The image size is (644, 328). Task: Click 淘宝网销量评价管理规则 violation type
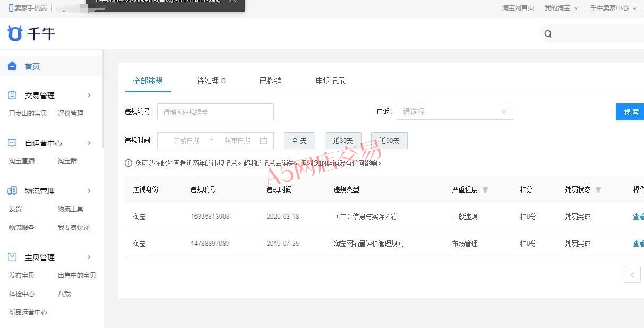[x=369, y=244]
